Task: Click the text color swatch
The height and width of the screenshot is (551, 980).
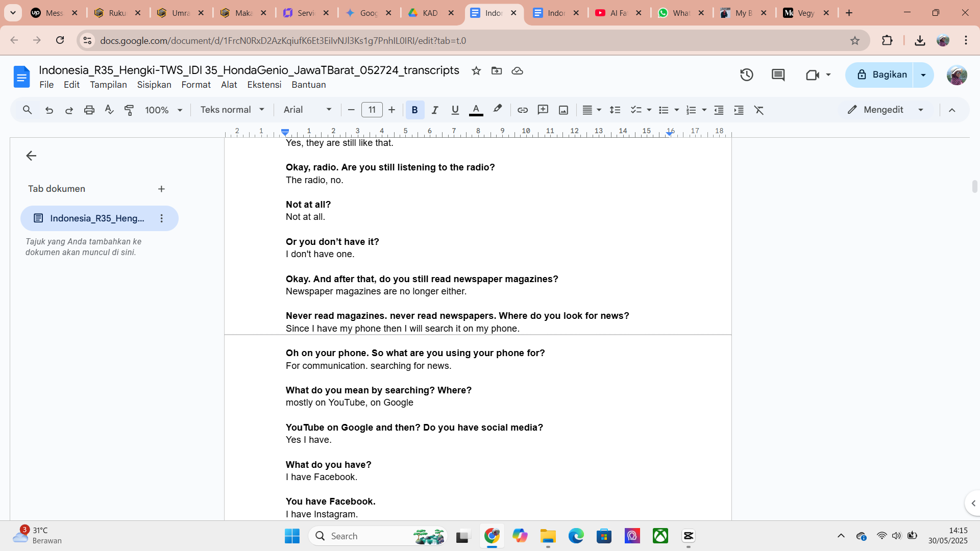Action: (x=476, y=110)
